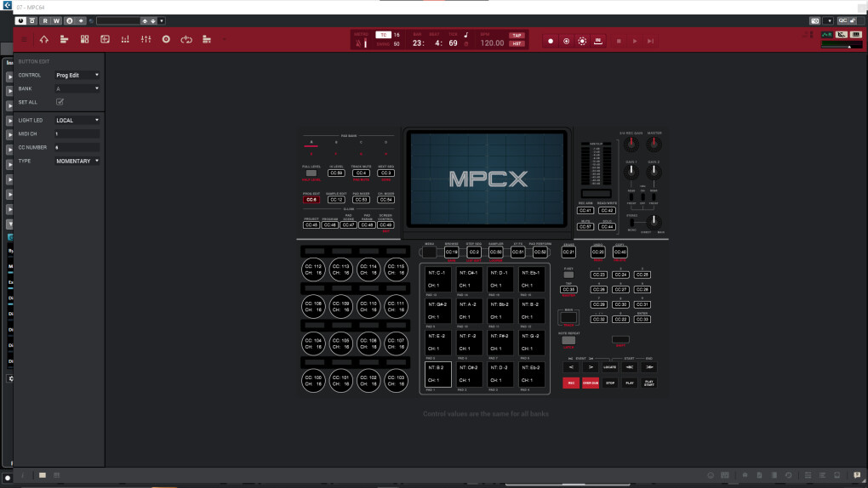Screen dimensions: 868x488
Task: Open the four-square pad grid view icon
Action: tap(85, 39)
